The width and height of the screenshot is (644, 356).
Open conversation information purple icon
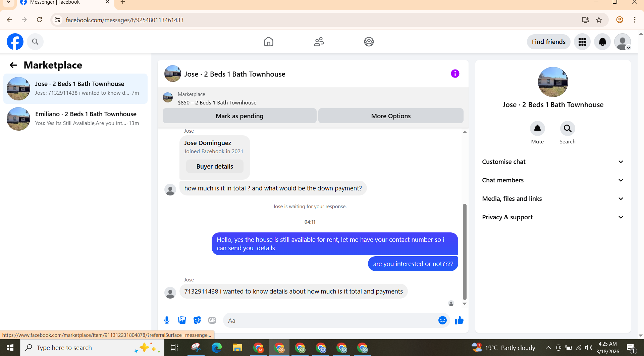click(x=455, y=74)
